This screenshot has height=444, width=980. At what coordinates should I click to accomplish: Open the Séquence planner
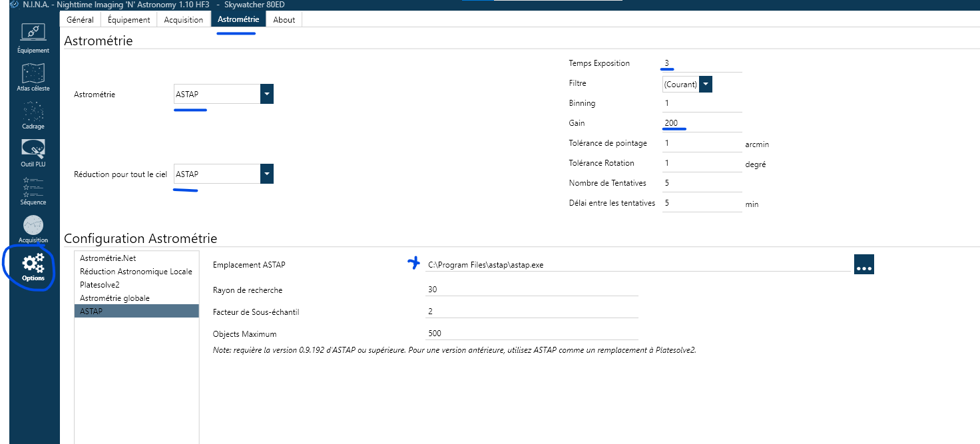pyautogui.click(x=33, y=190)
